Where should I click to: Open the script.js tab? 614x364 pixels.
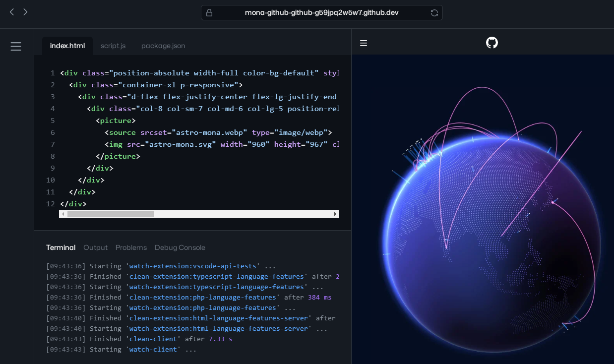coord(113,46)
